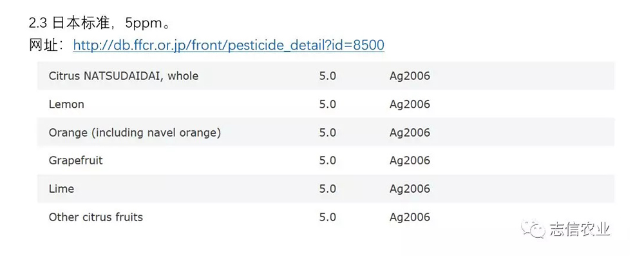Select Ag2006 in the Orange row
This screenshot has height=263, width=644.
pos(410,133)
